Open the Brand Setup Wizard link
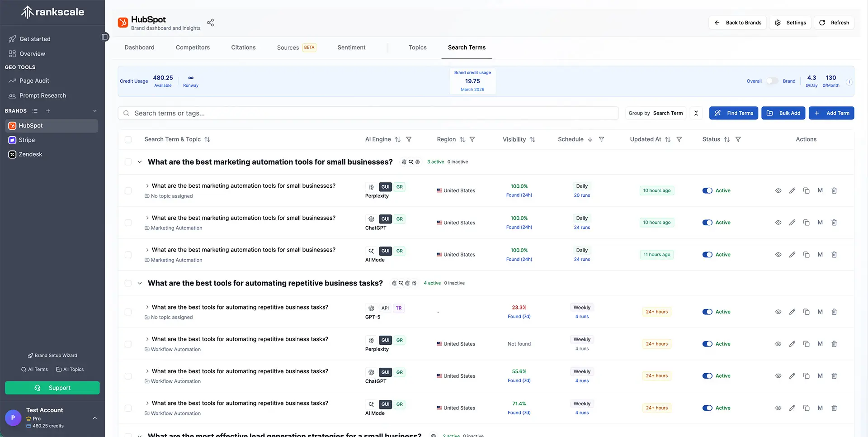 (x=52, y=355)
